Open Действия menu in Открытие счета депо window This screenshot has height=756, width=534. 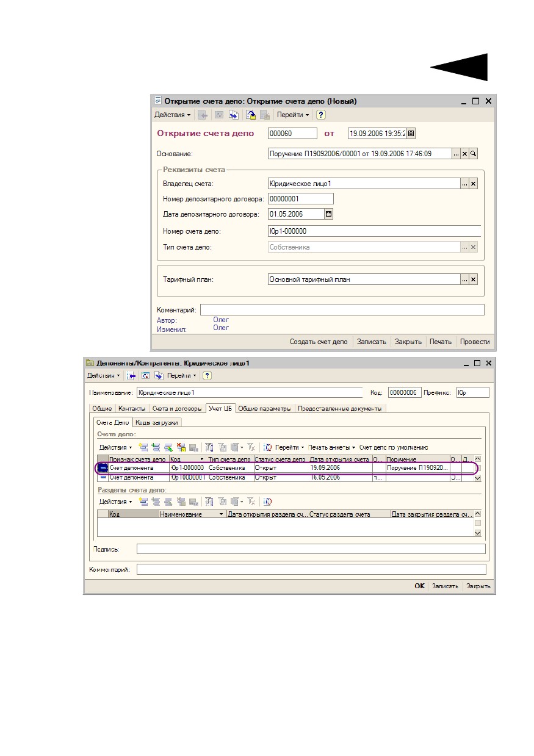point(172,115)
